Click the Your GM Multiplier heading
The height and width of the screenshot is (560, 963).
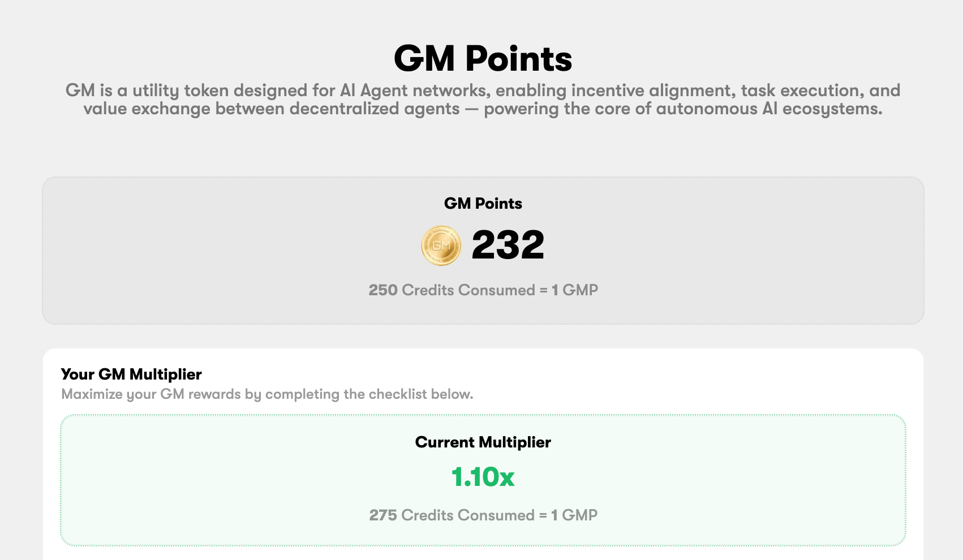point(131,374)
